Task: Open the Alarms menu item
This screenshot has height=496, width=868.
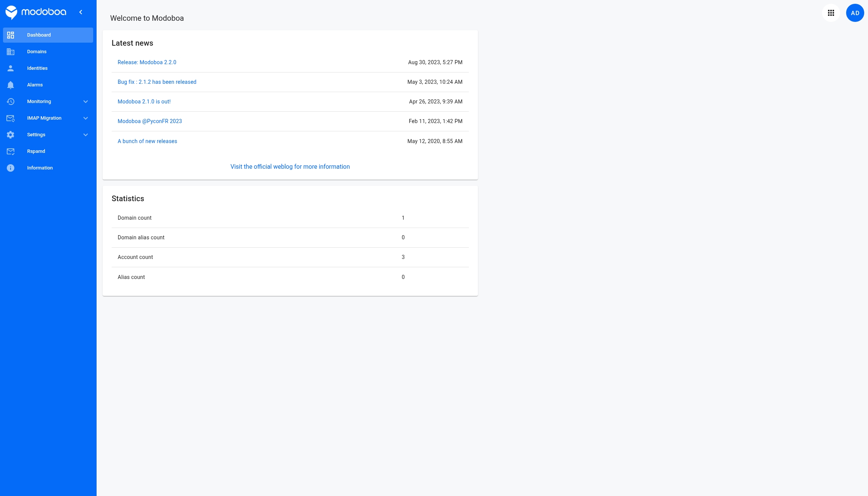Action: pyautogui.click(x=35, y=85)
